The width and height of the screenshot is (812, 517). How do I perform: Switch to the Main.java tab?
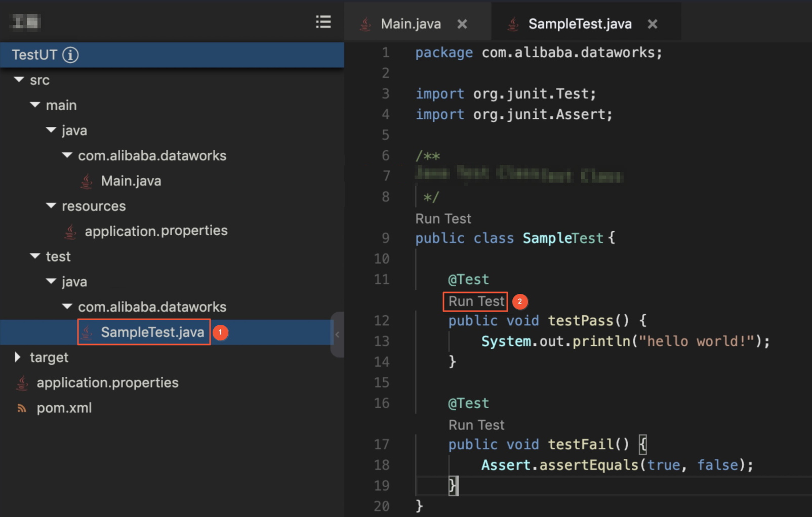[411, 24]
